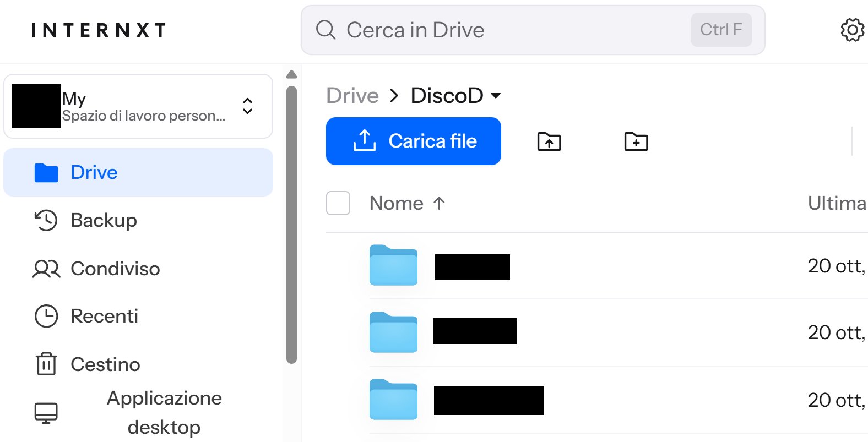Screen dimensions: 868x442
Task: Click the Internxt logo
Action: 99,30
